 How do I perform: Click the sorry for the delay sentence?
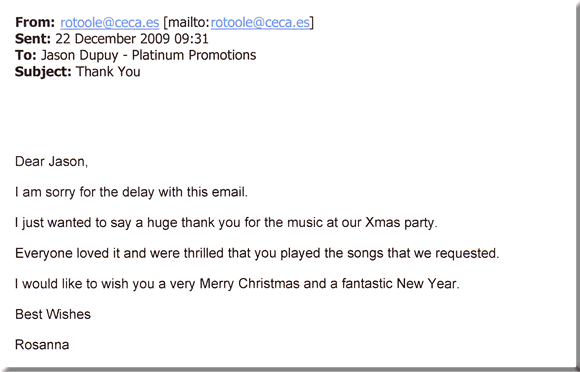(131, 192)
